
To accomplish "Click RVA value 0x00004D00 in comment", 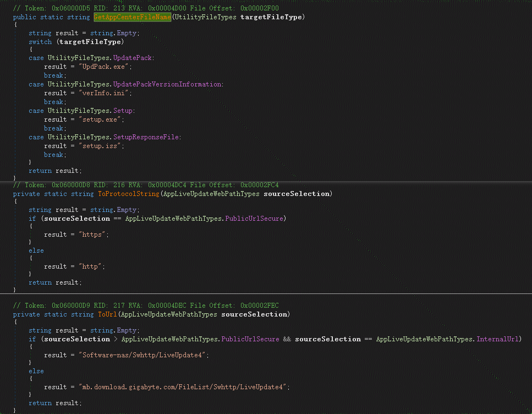I will tap(167, 8).
